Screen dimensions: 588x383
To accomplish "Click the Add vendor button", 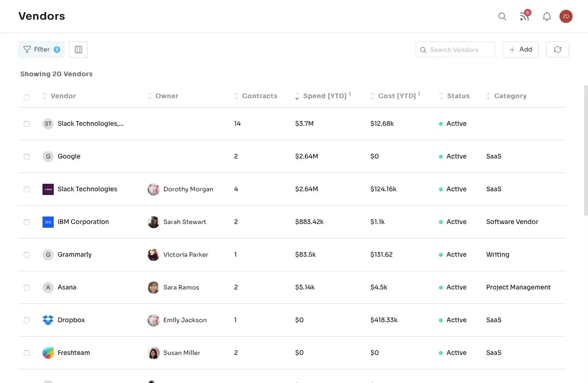I will 520,50.
